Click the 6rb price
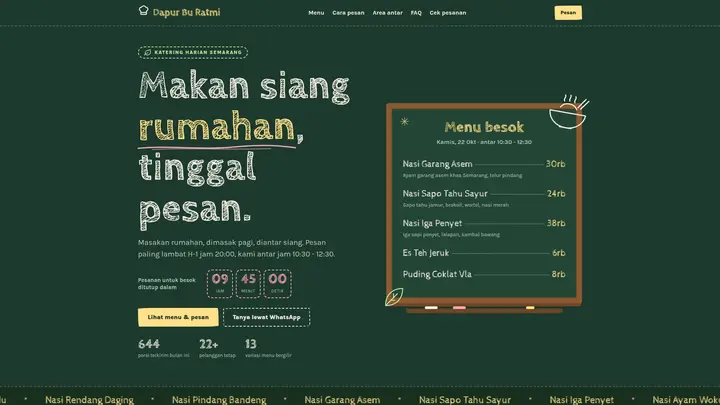Image resolution: width=720 pixels, height=405 pixels. pyautogui.click(x=559, y=253)
